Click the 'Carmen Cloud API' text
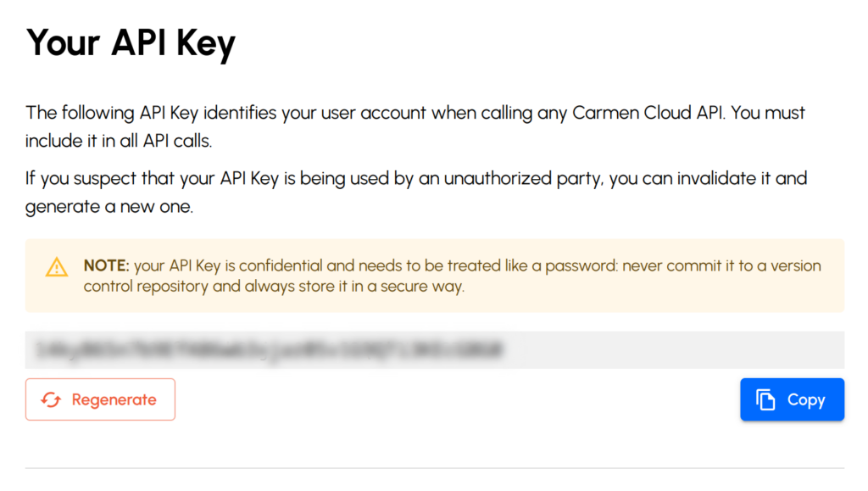 click(x=648, y=113)
